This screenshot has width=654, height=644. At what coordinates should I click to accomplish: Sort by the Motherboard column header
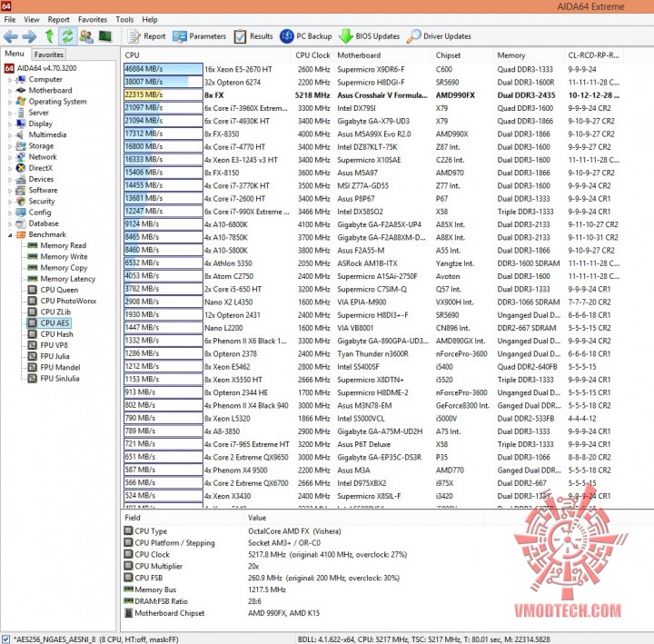382,55
